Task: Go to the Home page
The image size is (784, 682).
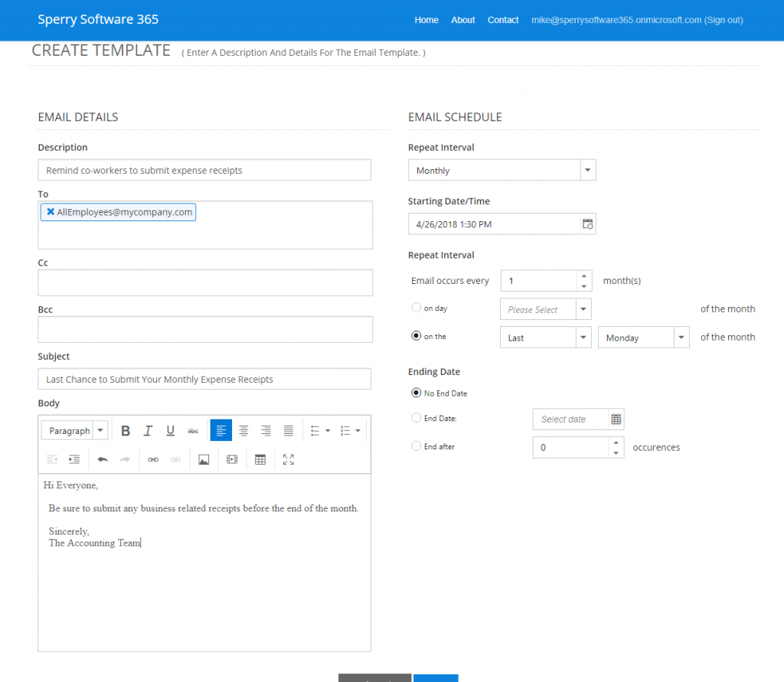Action: [x=426, y=20]
